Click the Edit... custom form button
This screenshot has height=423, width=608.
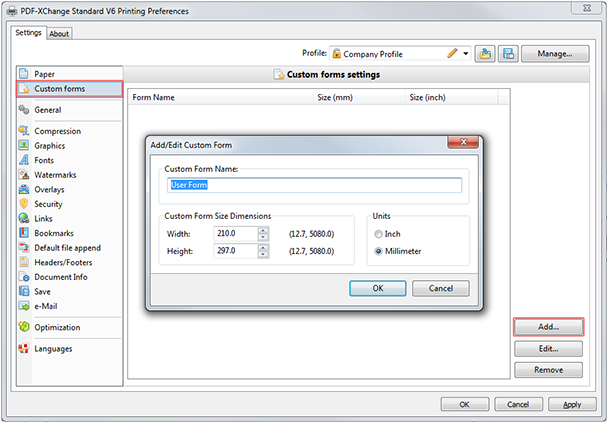548,349
